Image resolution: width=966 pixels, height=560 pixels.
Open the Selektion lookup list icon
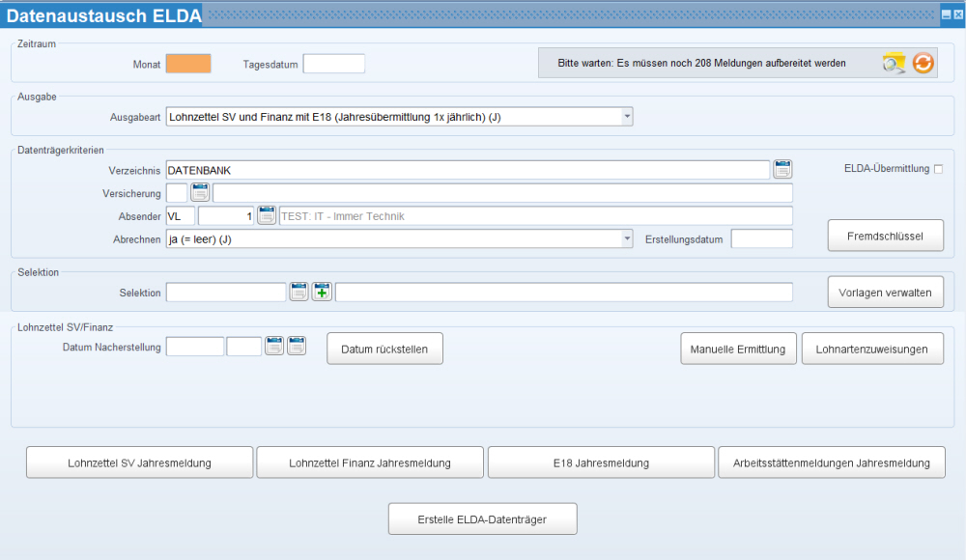[x=298, y=292]
